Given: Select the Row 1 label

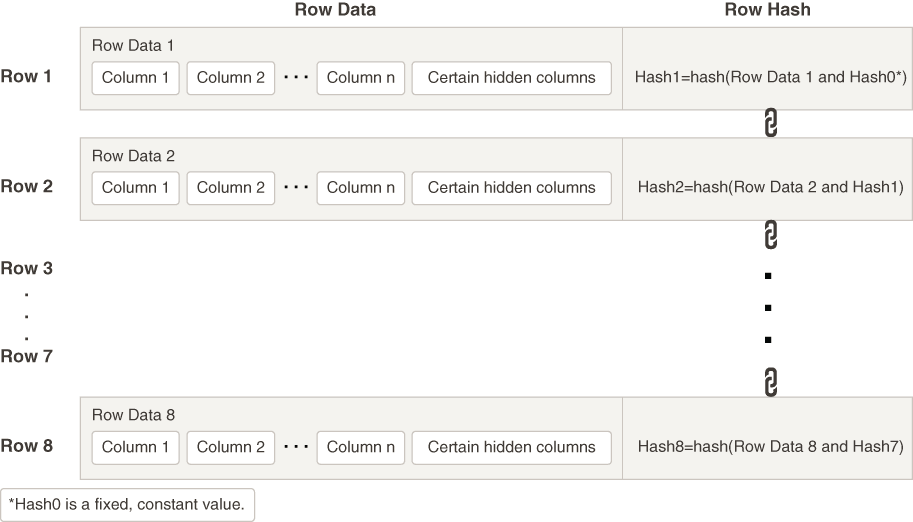Looking at the screenshot, I should [x=27, y=76].
